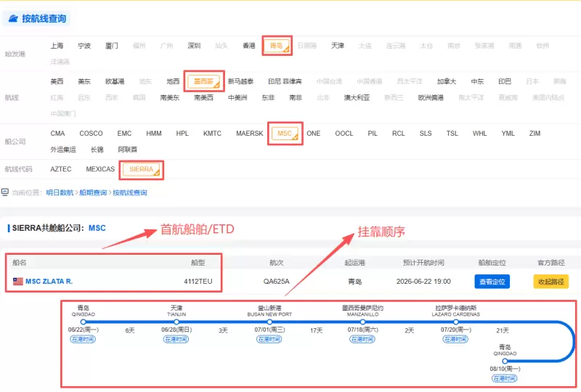This screenshot has width=581, height=392.
Task: Choose the 美西 route
Action: (57, 81)
